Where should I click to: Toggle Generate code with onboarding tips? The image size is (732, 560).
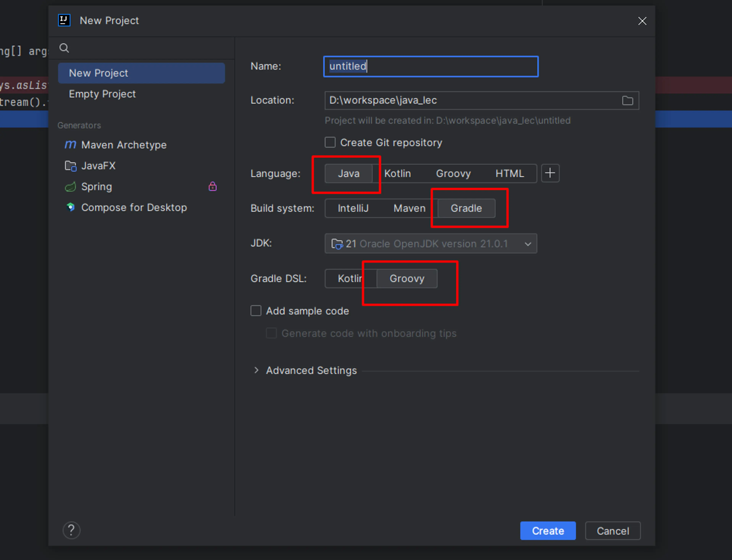(x=271, y=333)
